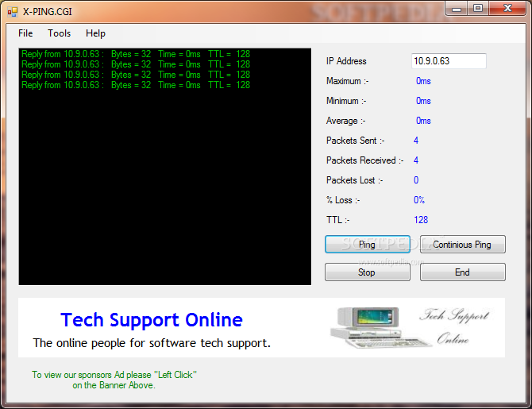532x409 pixels.
Task: Start a single Ping
Action: coord(368,245)
